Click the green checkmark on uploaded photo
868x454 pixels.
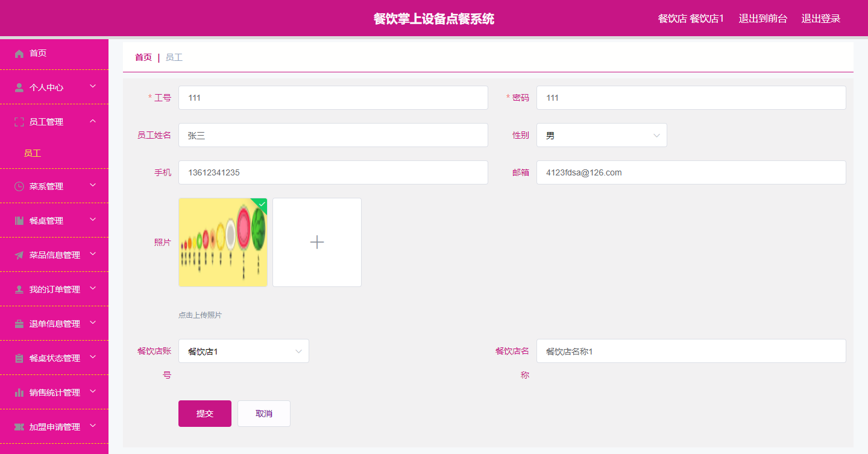click(262, 204)
